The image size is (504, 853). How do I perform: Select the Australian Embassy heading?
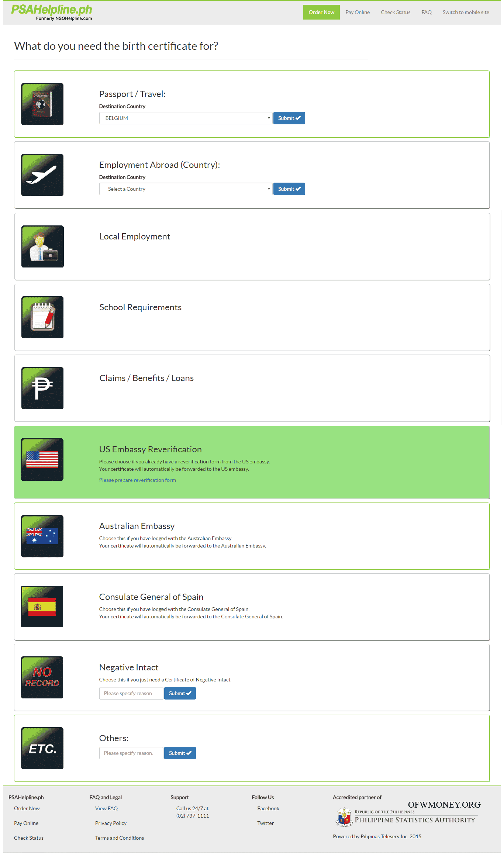point(137,526)
